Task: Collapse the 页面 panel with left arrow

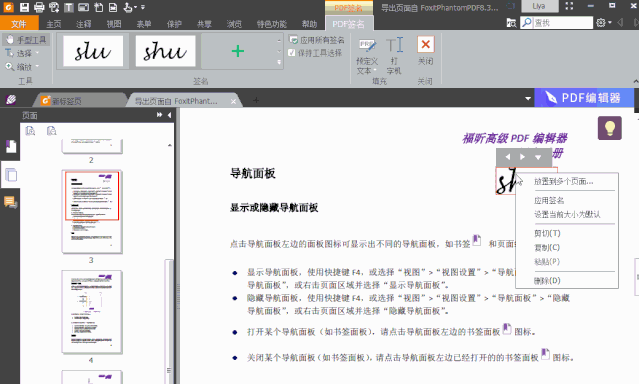Action: tap(170, 115)
